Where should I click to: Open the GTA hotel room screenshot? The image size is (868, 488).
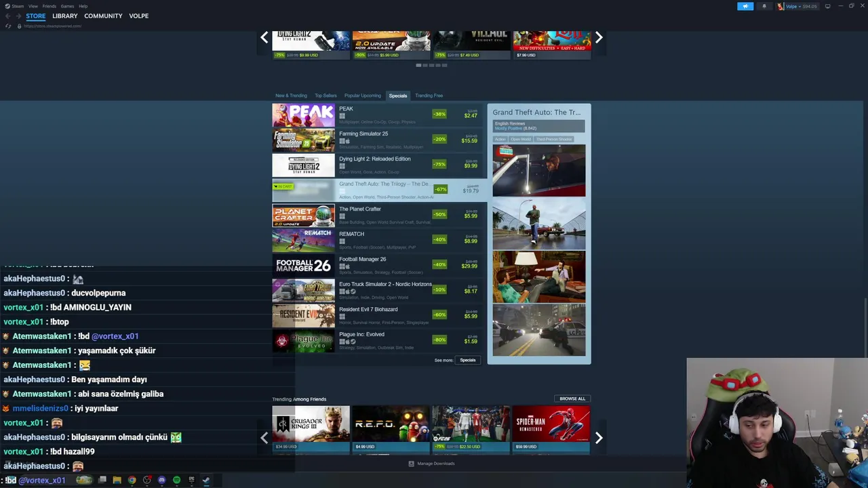[x=539, y=277]
